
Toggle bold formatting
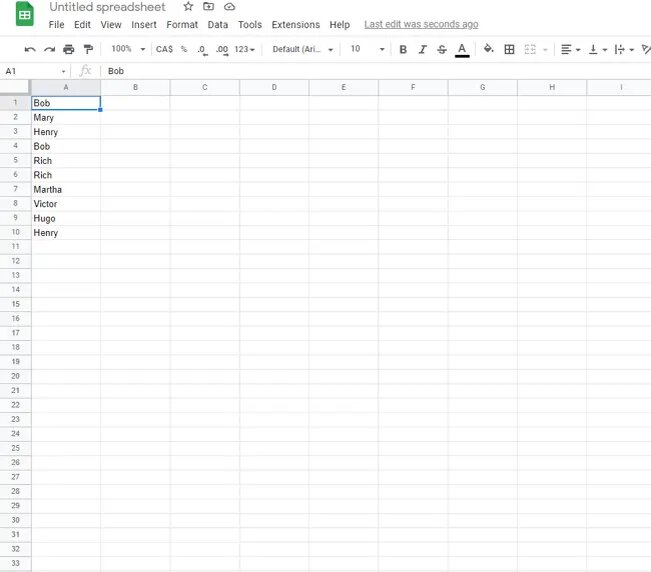click(x=403, y=49)
